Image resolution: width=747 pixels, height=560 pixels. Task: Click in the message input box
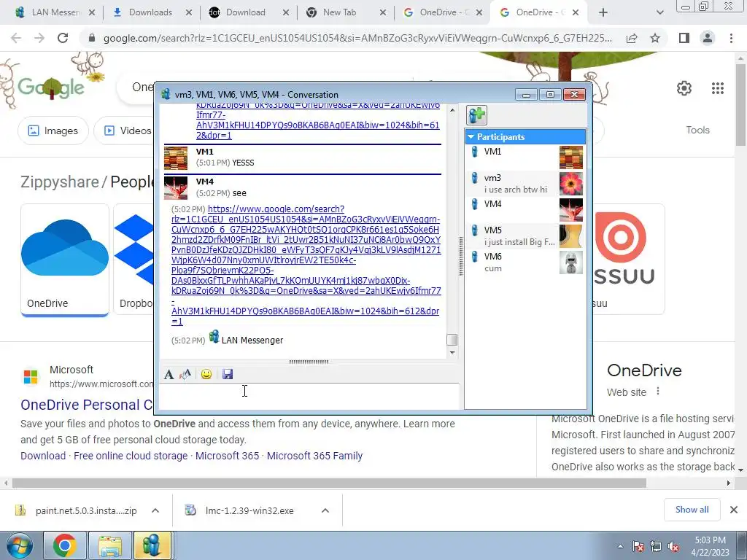[309, 396]
